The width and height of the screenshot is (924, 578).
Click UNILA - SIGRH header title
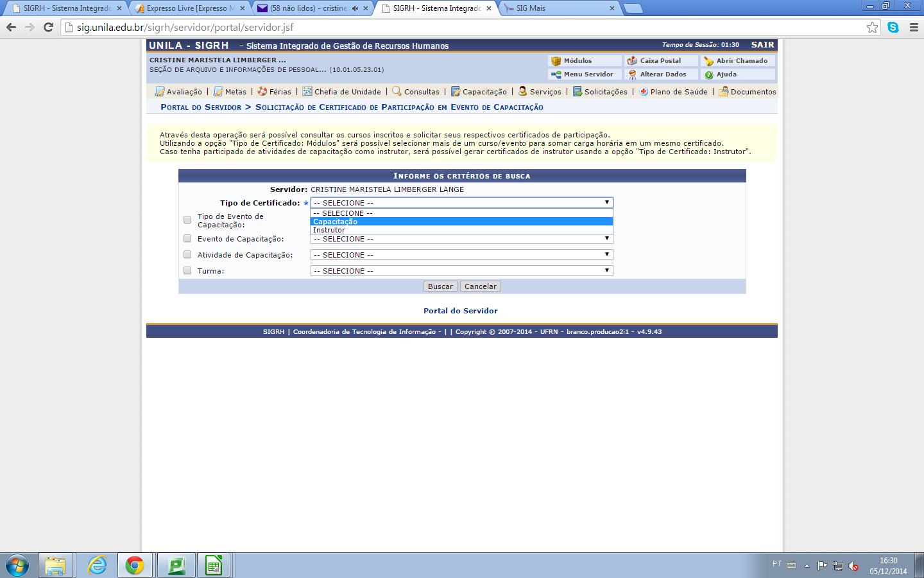tap(189, 46)
